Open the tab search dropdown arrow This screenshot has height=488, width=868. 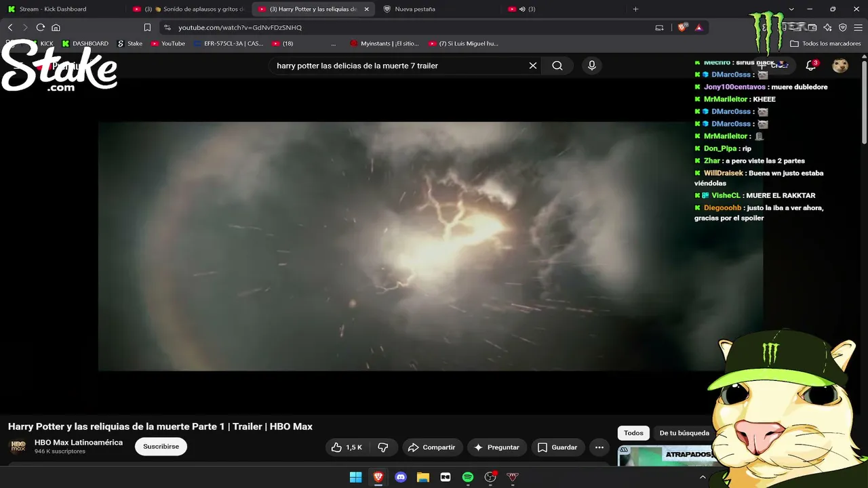point(791,9)
